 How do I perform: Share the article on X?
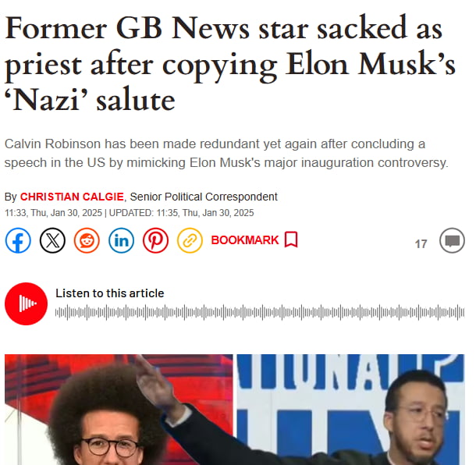[52, 240]
